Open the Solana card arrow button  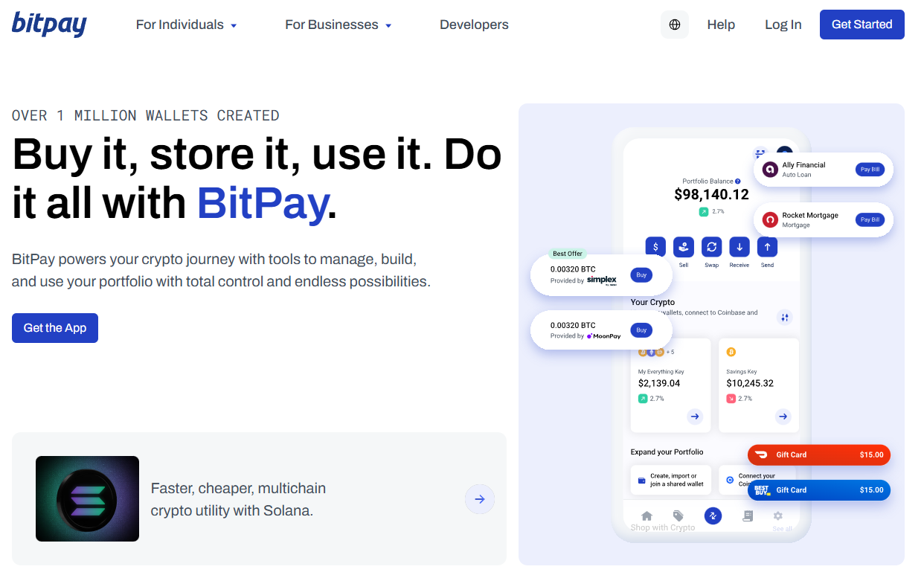click(x=480, y=499)
